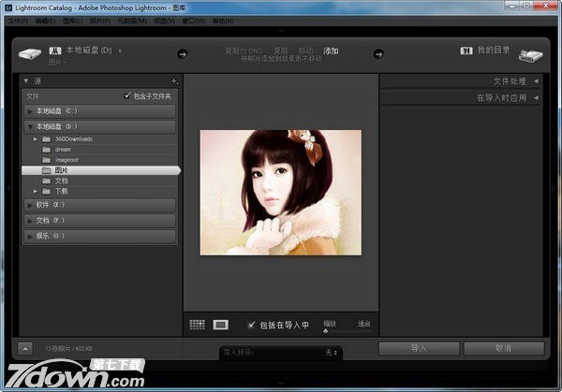This screenshot has height=392, width=562.
Task: Switch to grid view icon
Action: 197,325
